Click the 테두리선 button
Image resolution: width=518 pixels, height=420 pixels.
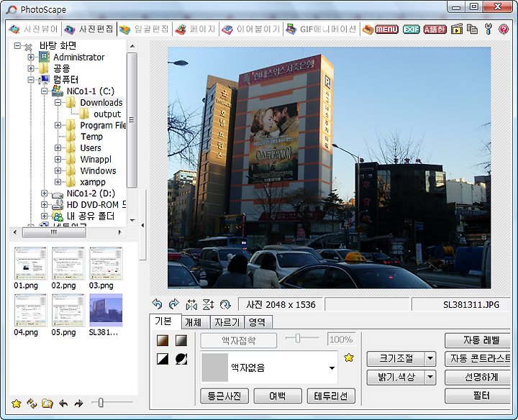(x=331, y=396)
